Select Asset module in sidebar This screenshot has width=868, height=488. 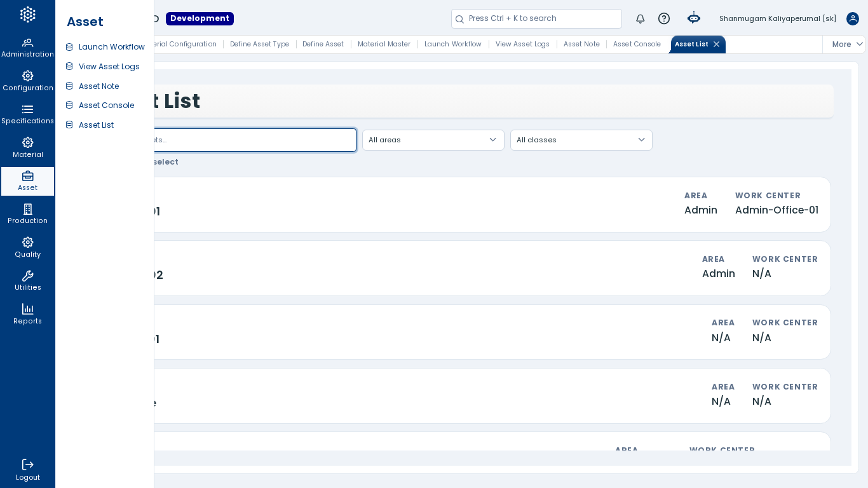click(27, 181)
